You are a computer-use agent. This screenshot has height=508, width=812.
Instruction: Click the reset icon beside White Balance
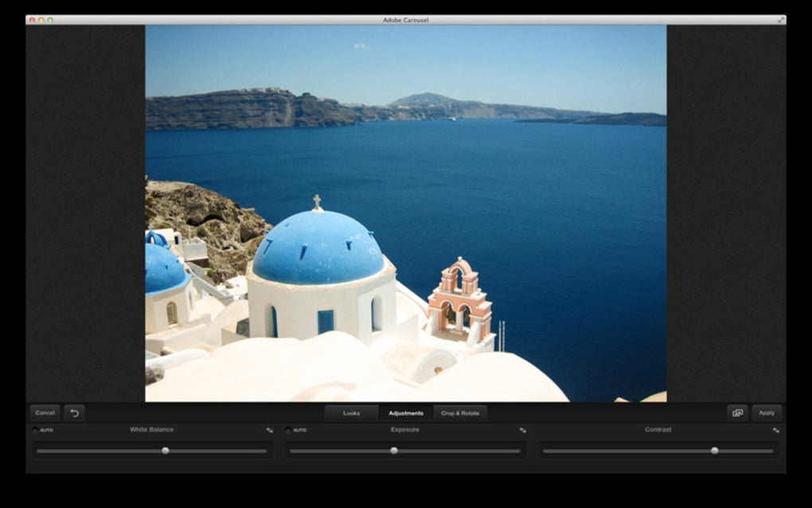click(269, 429)
